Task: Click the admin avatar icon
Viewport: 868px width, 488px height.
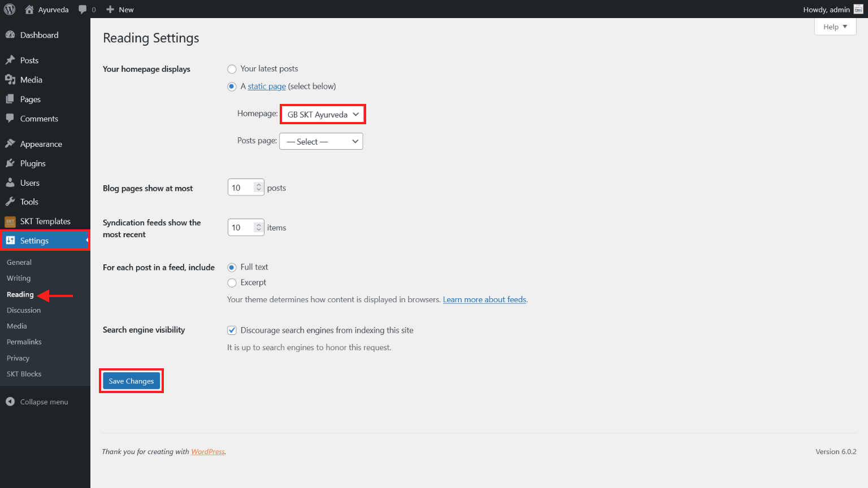Action: click(x=858, y=9)
